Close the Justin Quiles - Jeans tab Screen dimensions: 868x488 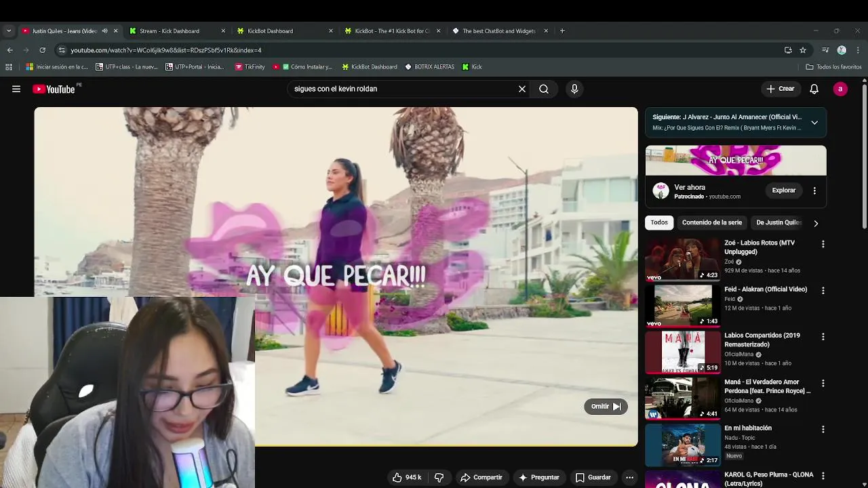[x=115, y=30]
